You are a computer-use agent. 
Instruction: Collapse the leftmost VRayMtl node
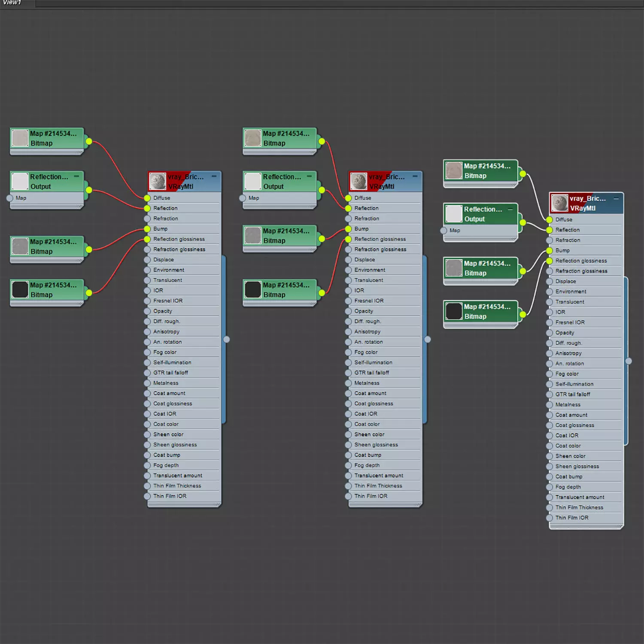(214, 176)
